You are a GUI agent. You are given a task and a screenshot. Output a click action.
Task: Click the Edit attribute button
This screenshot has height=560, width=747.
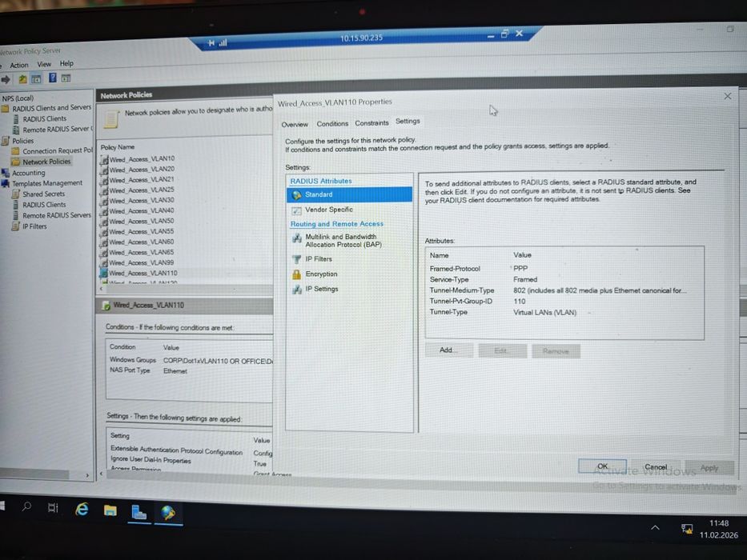[x=502, y=351]
